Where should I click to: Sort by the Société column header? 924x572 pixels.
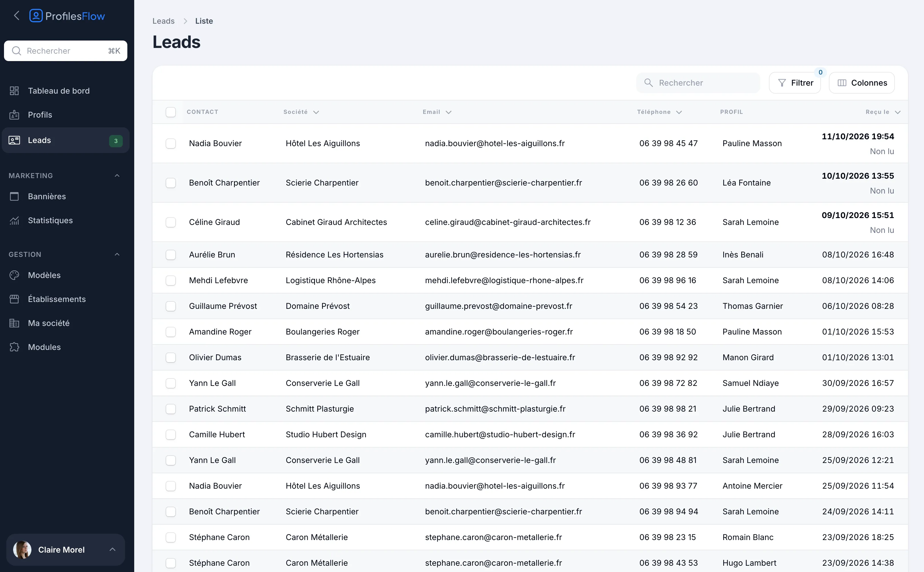[301, 112]
